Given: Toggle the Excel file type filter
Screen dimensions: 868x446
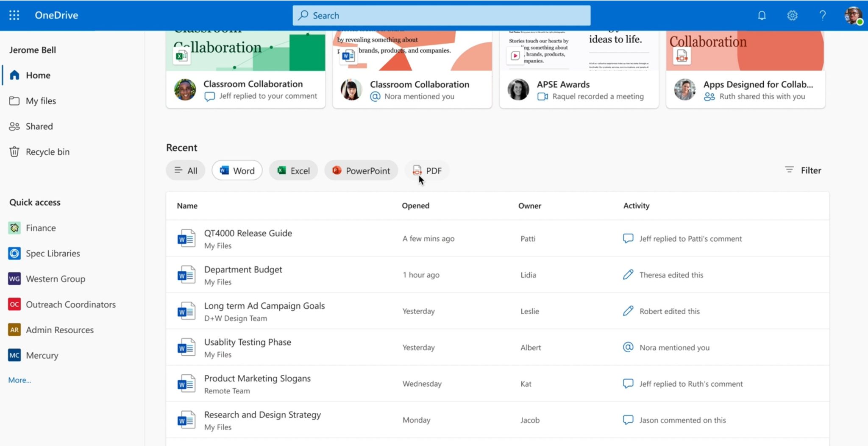Looking at the screenshot, I should pos(293,170).
